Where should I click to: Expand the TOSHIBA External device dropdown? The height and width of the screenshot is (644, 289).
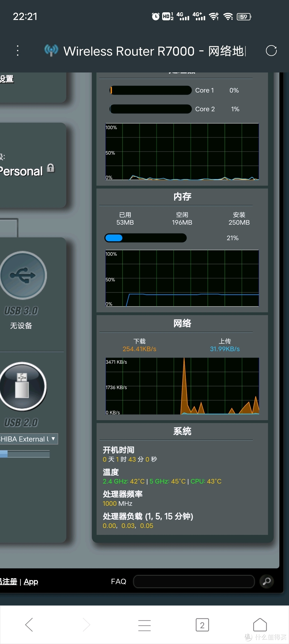[29, 439]
